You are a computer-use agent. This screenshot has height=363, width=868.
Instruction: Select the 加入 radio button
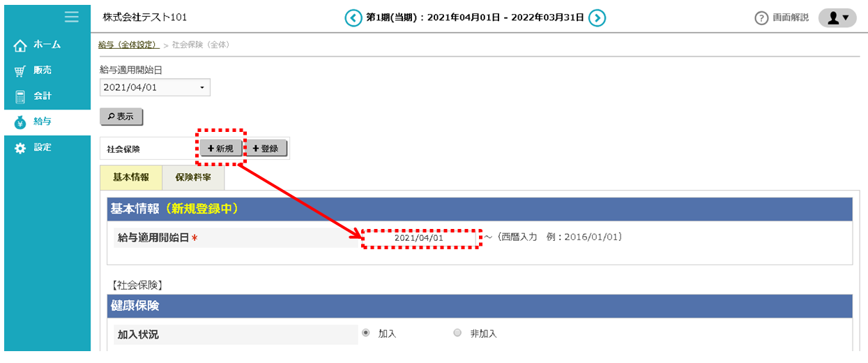click(366, 333)
